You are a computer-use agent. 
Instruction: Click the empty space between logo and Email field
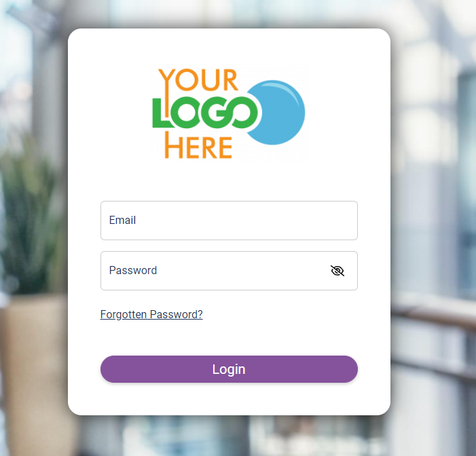[x=229, y=182]
